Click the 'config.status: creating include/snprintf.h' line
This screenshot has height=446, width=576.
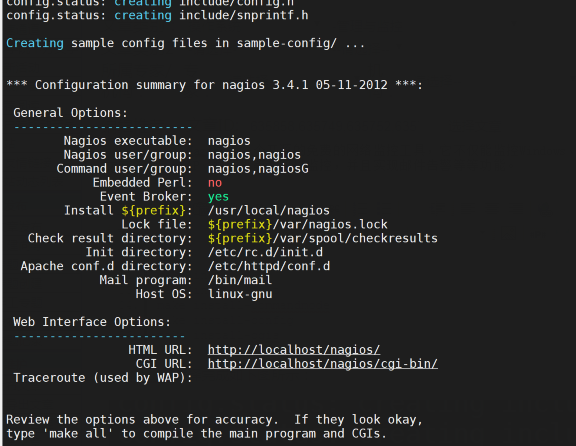pos(157,15)
